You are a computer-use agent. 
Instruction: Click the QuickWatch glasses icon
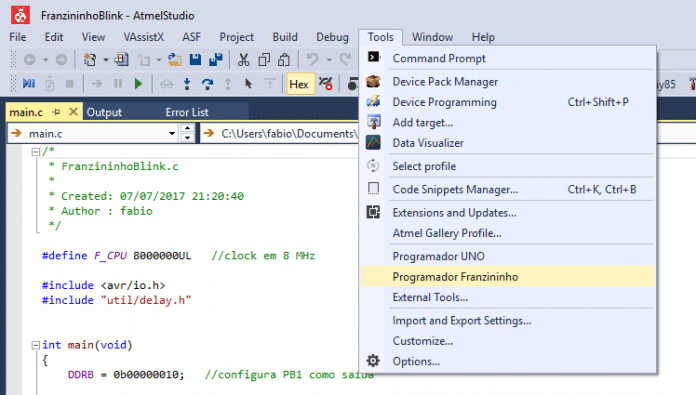pos(166,83)
